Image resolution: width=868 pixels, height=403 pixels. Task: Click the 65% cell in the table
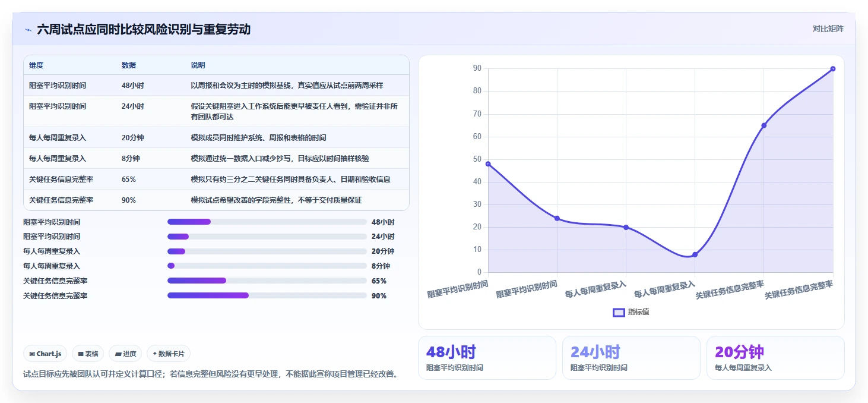tap(129, 180)
